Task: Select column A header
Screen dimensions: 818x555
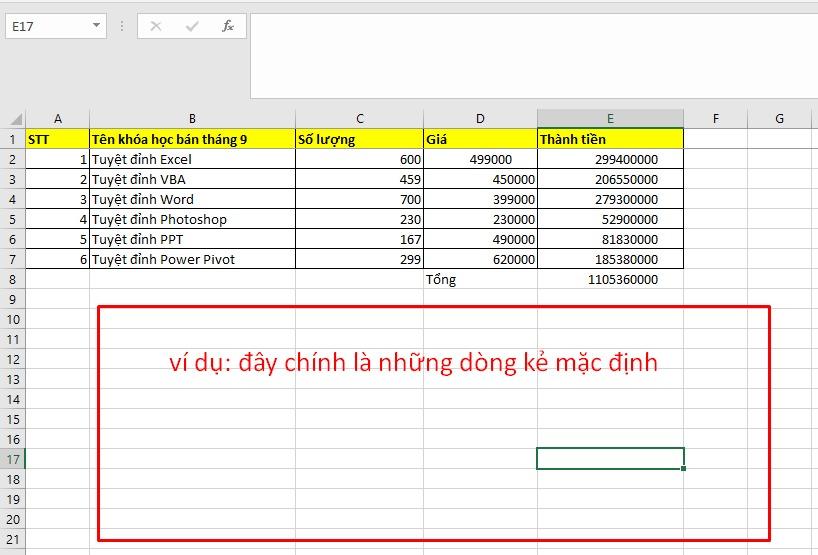Action: (57, 118)
